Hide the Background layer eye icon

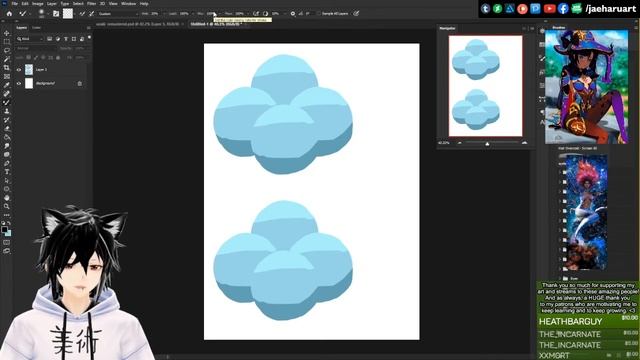(x=19, y=83)
